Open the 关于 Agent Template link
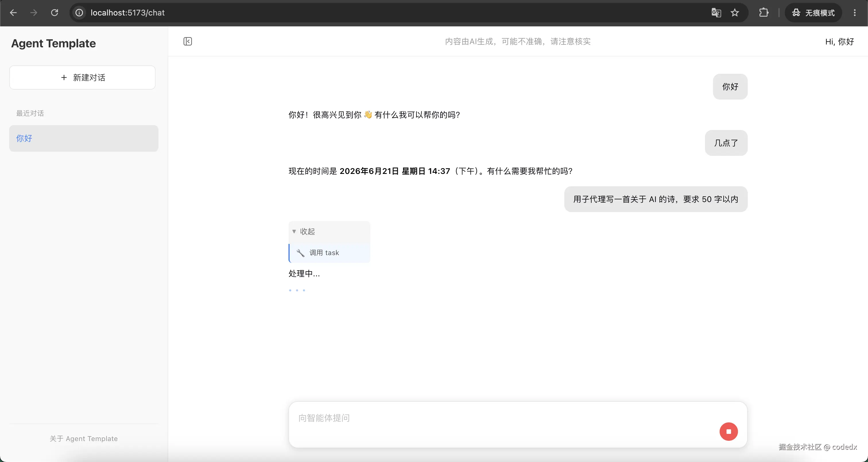The image size is (868, 462). pos(84,439)
